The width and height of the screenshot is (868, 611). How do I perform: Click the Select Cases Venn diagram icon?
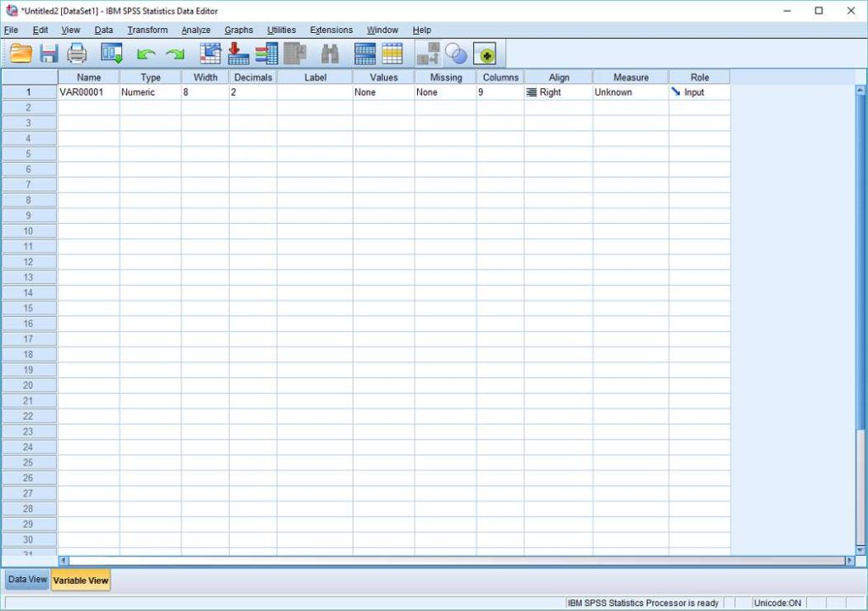tap(456, 53)
